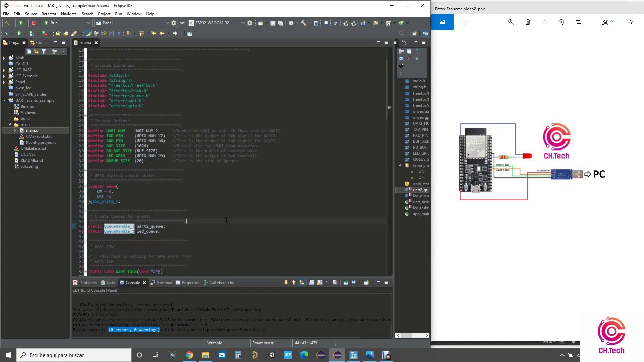Click the Save All icon in the toolbar

[280, 23]
